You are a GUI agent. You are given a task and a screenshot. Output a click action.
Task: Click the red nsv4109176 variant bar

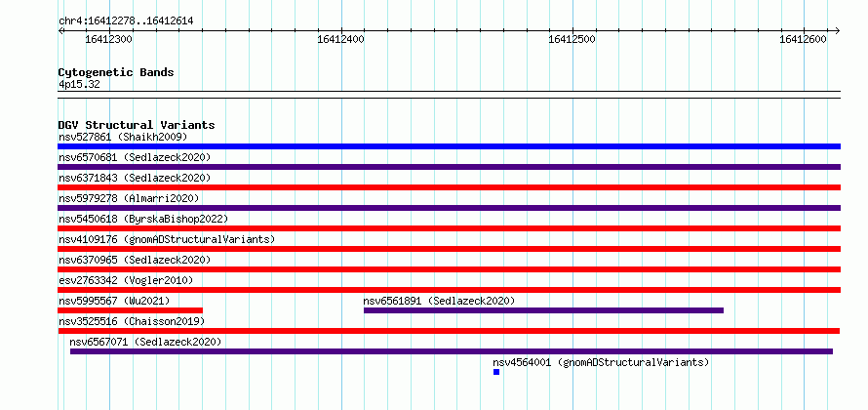(449, 249)
